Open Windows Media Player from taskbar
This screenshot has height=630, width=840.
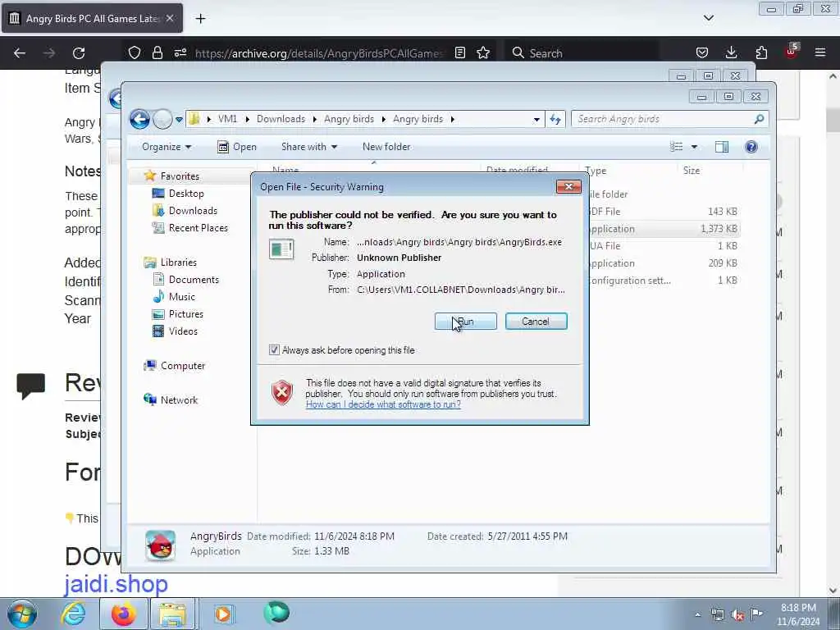pyautogui.click(x=223, y=614)
